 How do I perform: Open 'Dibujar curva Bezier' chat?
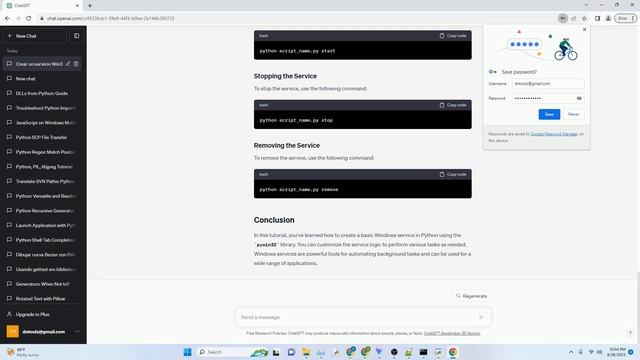pyautogui.click(x=42, y=255)
